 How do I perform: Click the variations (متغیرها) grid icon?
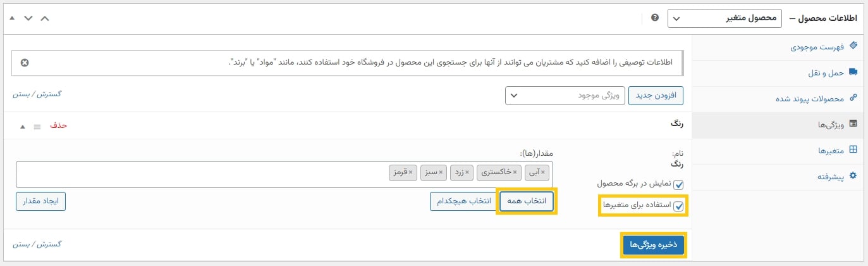point(853,150)
